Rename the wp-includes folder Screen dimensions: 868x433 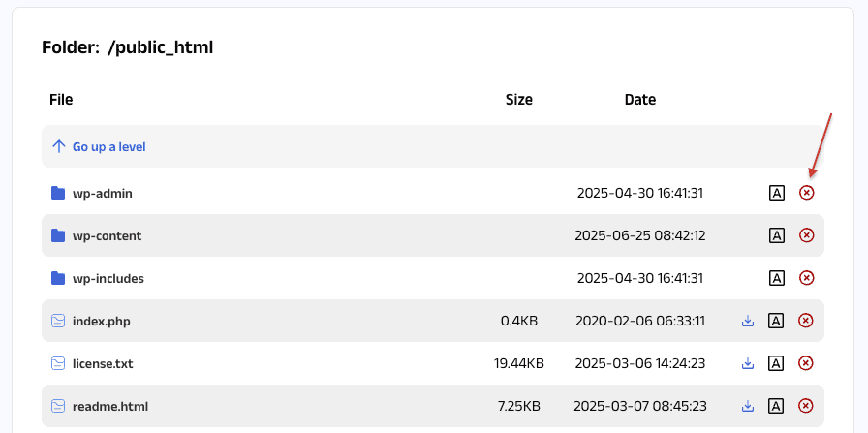[x=776, y=278]
